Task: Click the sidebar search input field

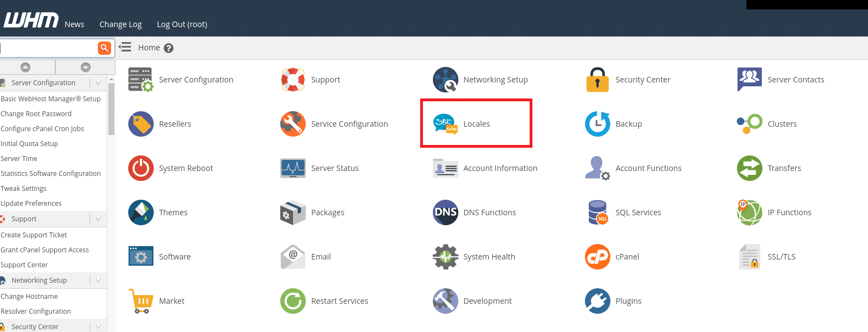Action: pos(49,48)
